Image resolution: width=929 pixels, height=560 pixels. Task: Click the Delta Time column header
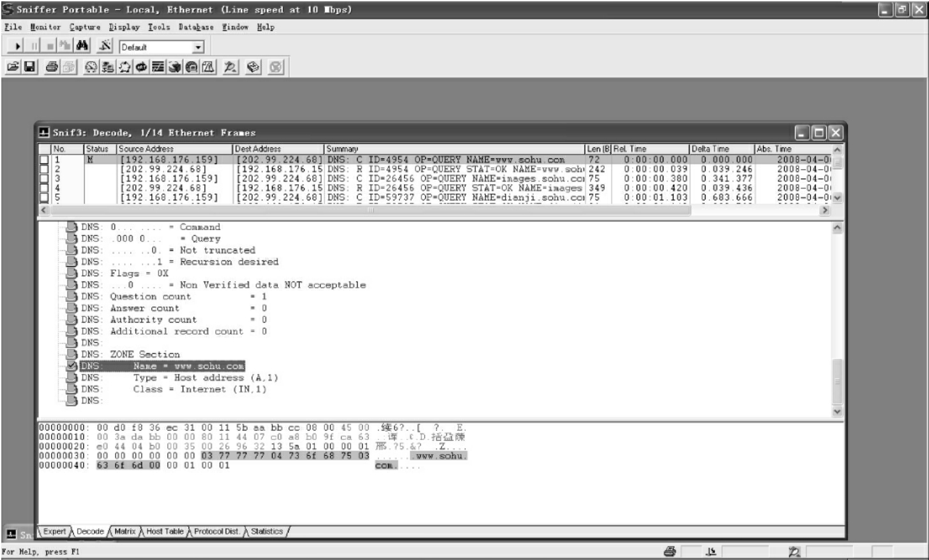coord(722,149)
